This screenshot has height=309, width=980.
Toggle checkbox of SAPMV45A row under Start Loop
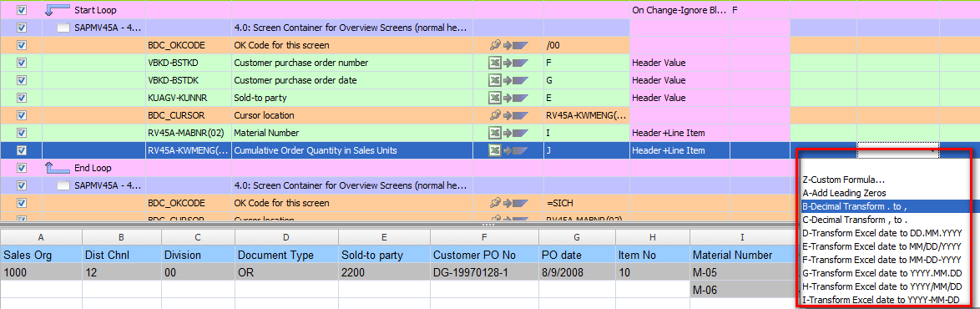22,28
